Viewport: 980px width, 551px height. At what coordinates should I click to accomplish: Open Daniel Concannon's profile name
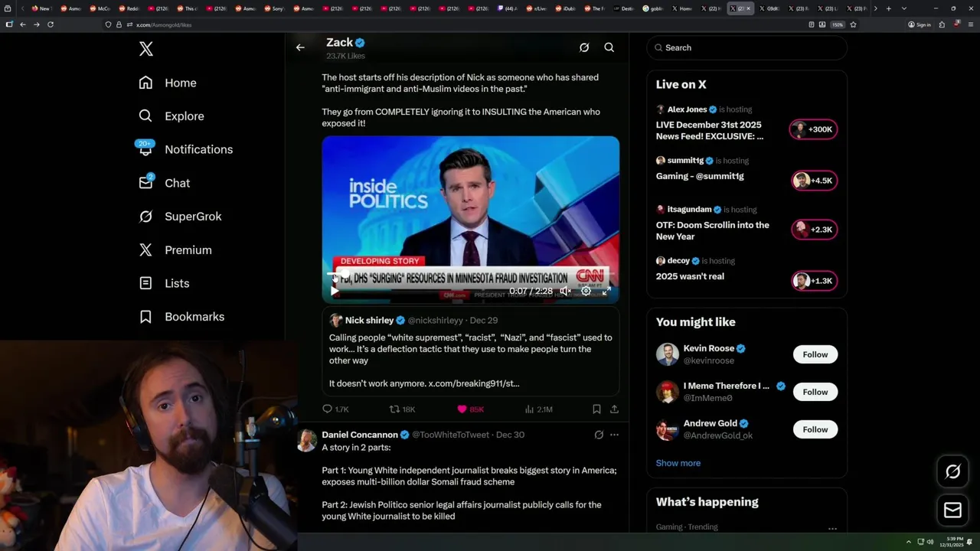pos(360,435)
